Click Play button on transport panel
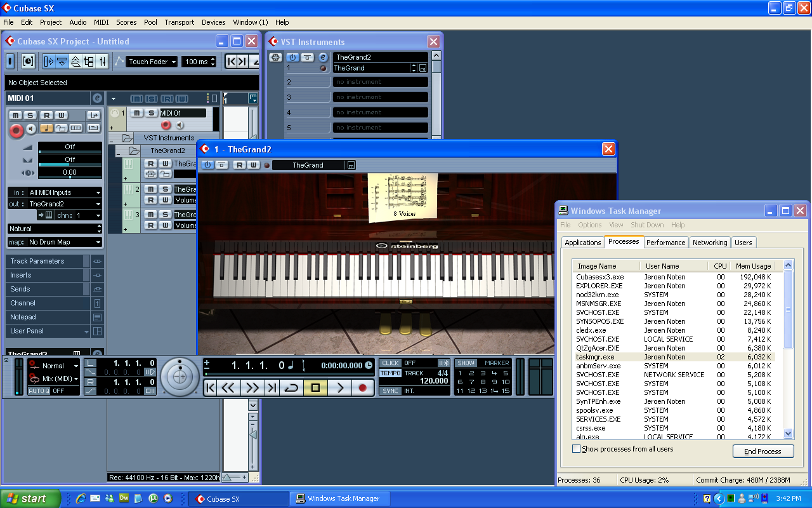812x508 pixels. [340, 387]
